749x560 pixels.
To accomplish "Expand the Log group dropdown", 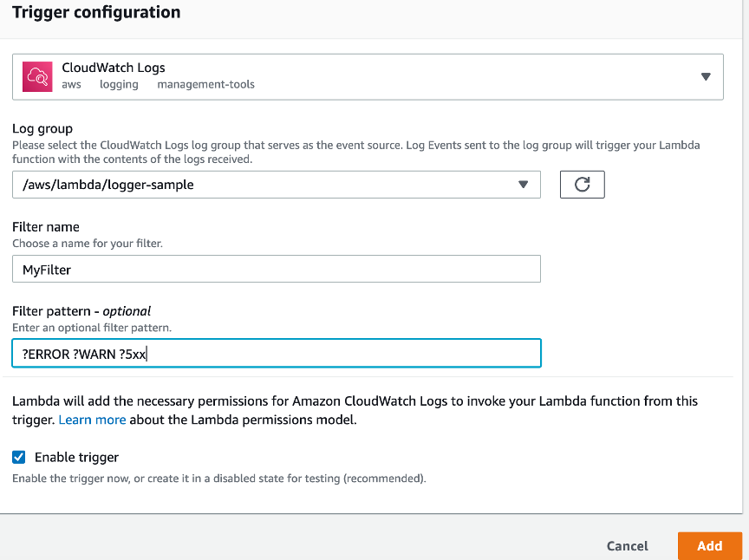I will point(524,184).
